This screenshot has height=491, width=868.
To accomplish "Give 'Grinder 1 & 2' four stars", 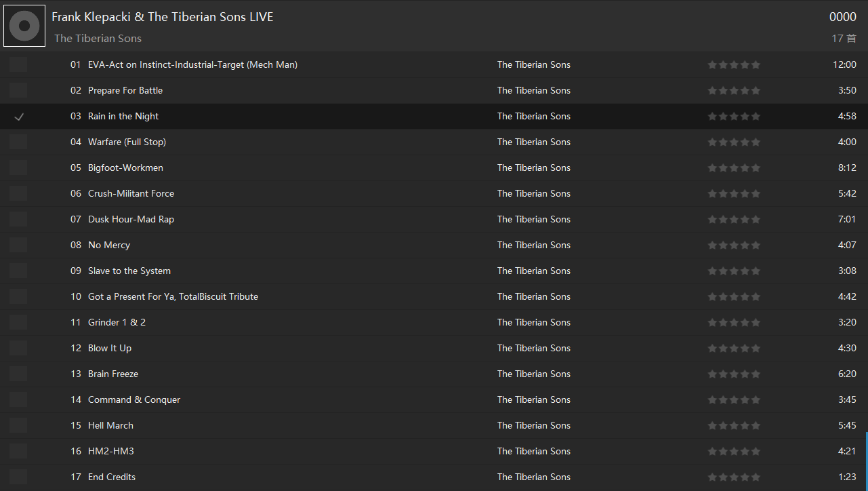I will 745,323.
